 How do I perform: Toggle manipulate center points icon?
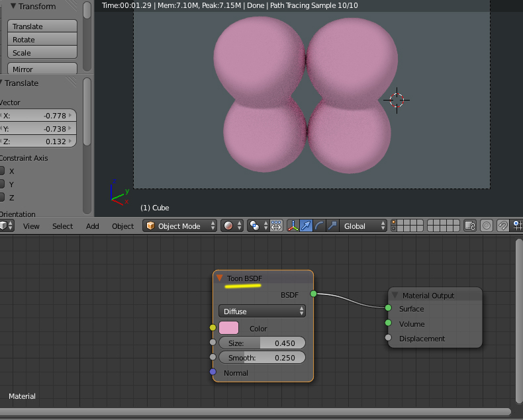tap(276, 226)
